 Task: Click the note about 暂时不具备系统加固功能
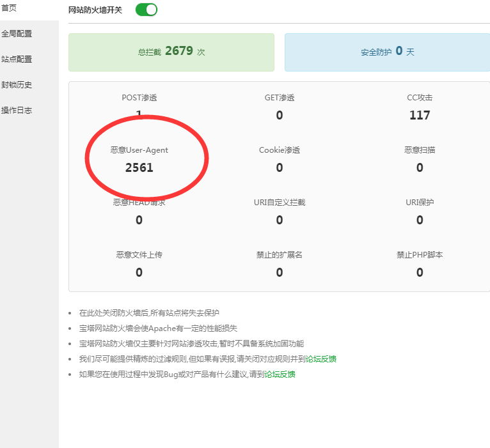tap(191, 344)
